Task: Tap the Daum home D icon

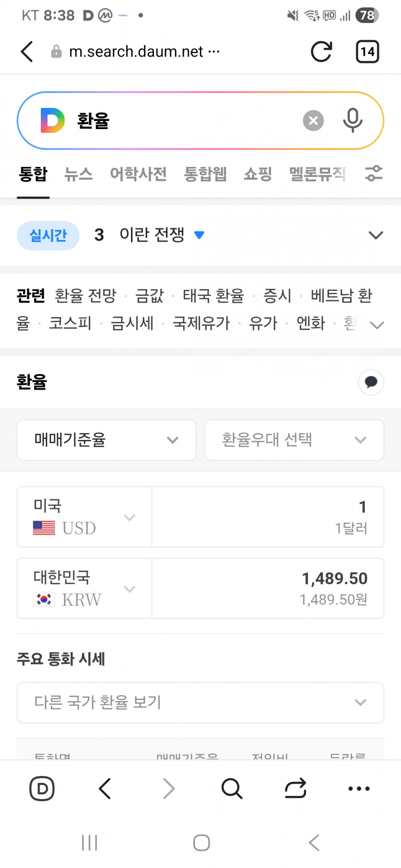Action: [x=42, y=788]
